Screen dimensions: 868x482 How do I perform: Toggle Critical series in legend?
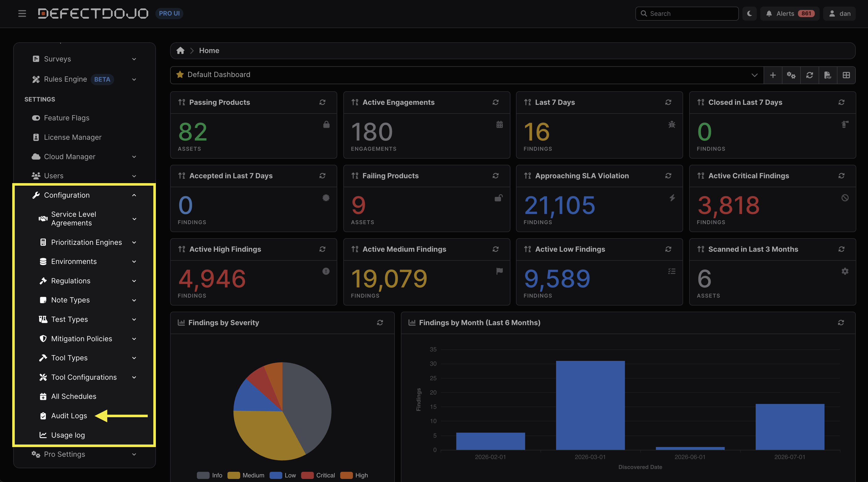point(318,475)
